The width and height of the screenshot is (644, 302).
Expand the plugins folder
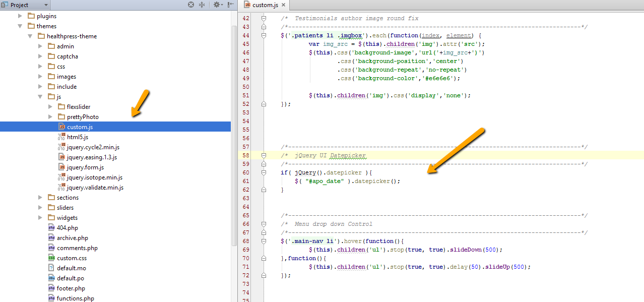pyautogui.click(x=20, y=16)
